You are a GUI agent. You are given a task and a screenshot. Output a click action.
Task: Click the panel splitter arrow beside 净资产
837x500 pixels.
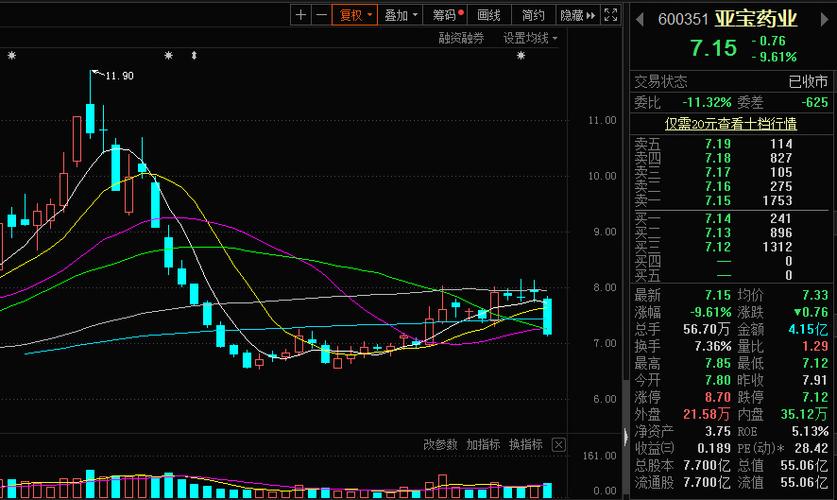pos(627,437)
